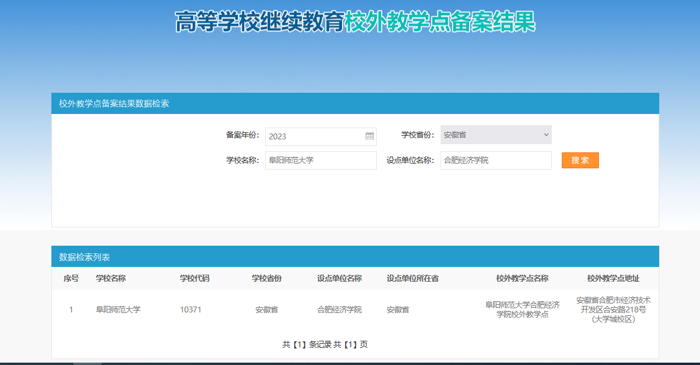Click the 设点单位所在省 column header

pyautogui.click(x=412, y=278)
